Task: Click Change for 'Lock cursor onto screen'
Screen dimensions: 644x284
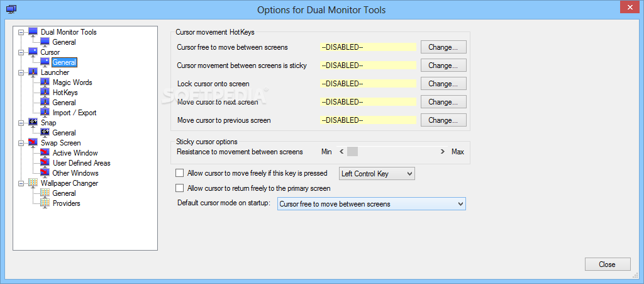Action: point(443,83)
